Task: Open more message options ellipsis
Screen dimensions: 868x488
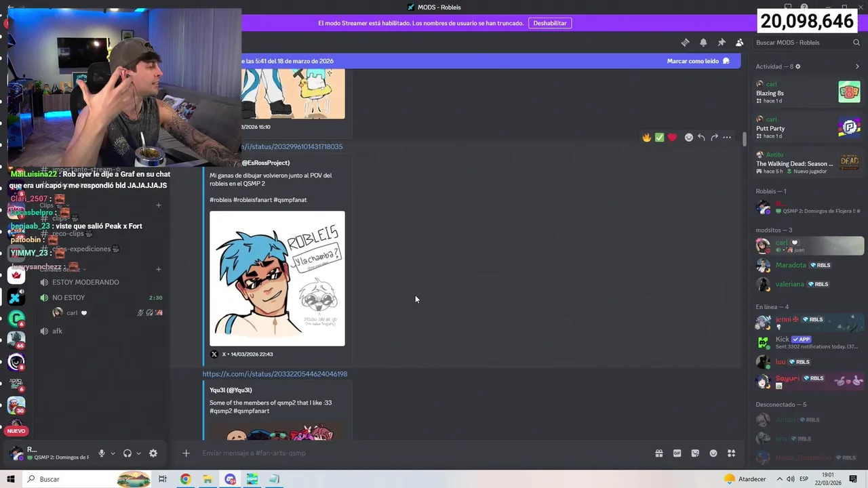Action: [727, 138]
